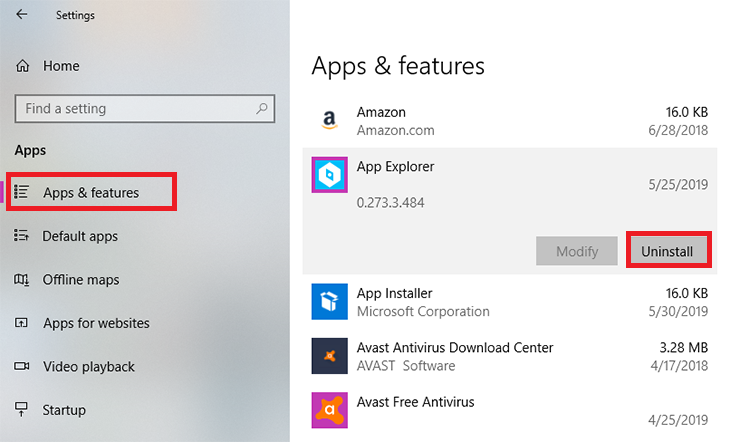Click the back arrow in Settings
Viewport: 730px width, 442px height.
pyautogui.click(x=22, y=15)
